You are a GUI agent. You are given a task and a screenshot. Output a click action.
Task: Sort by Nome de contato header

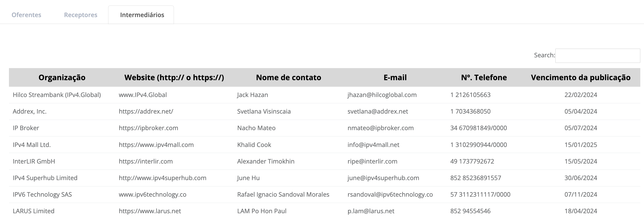[288, 78]
